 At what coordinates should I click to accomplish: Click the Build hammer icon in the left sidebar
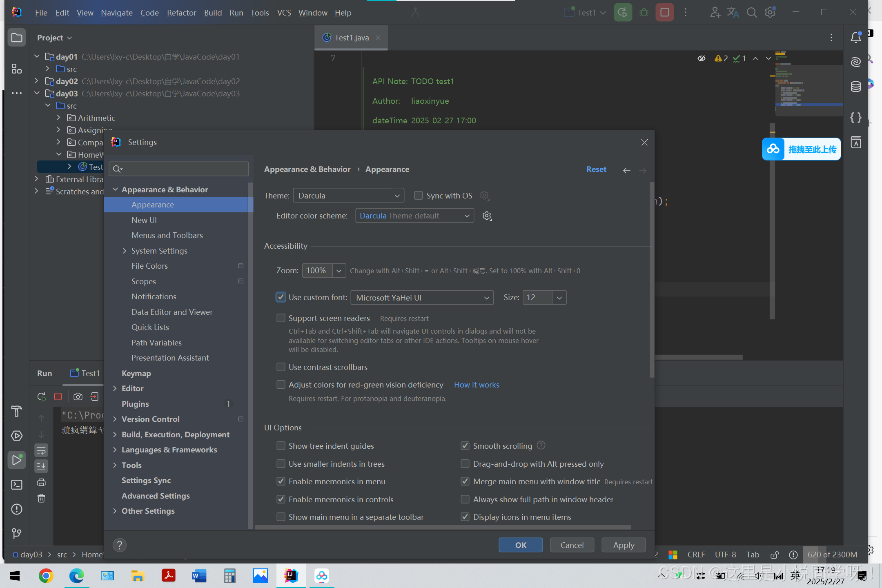17,411
